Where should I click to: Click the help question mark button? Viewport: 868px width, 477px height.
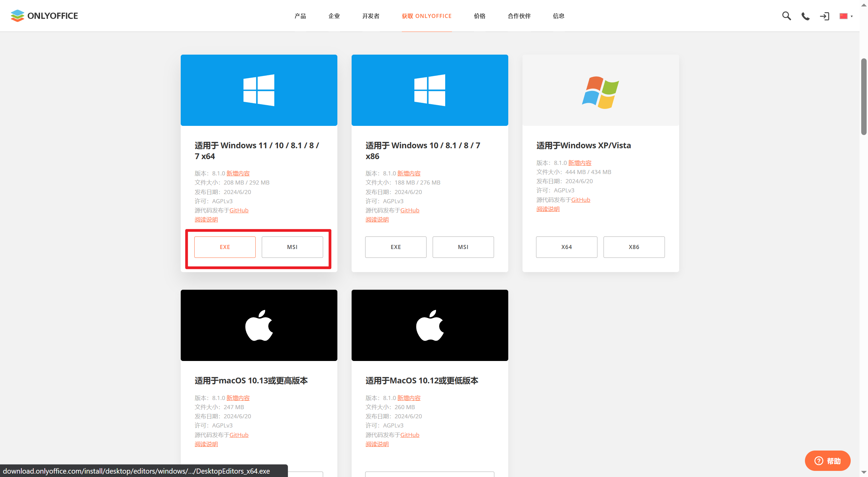[827, 461]
